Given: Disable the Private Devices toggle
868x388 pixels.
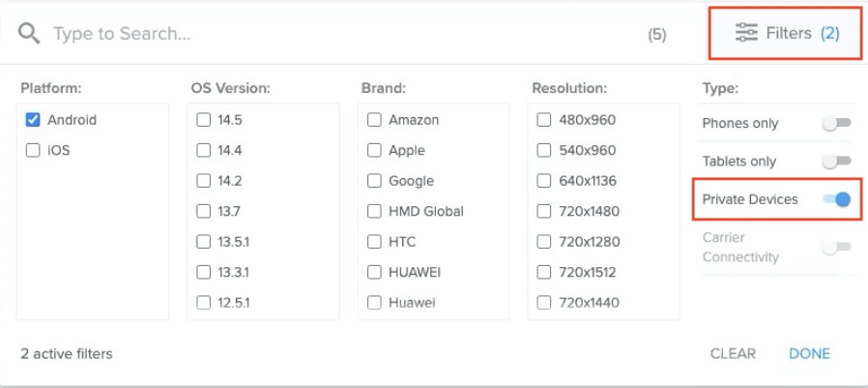Looking at the screenshot, I should pos(836,199).
